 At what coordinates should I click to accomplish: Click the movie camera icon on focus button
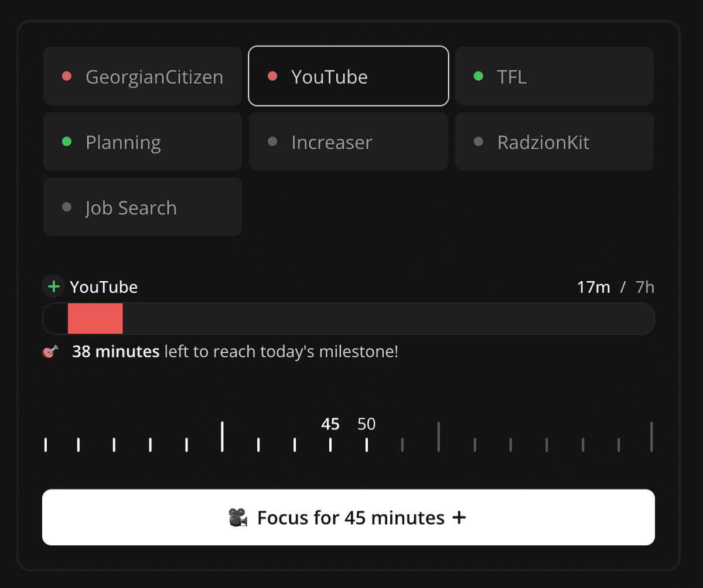(x=237, y=517)
